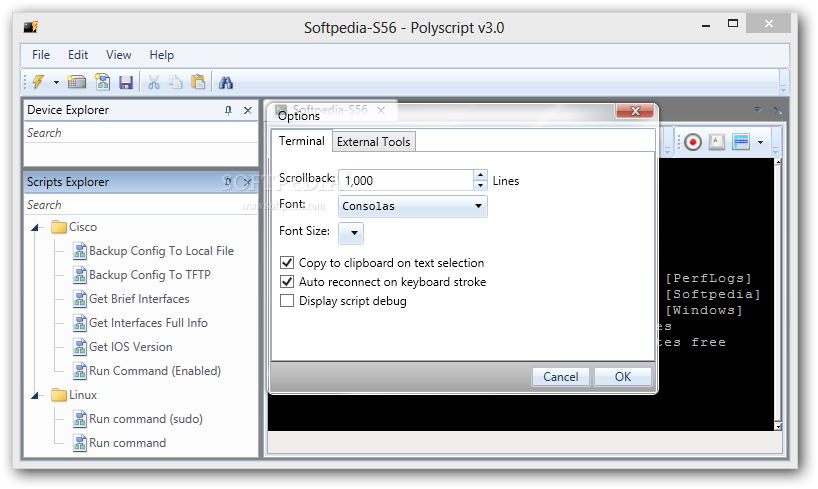Click the OK button
The height and width of the screenshot is (489, 818).
(x=623, y=377)
